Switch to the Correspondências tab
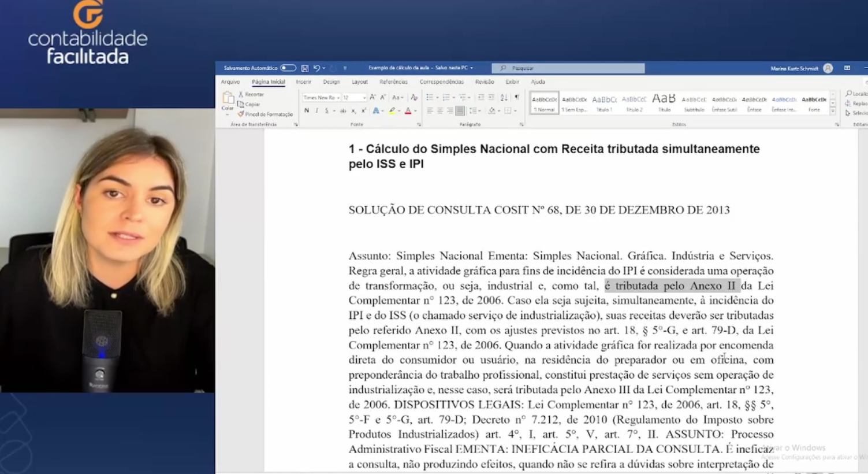Screen dimensions: 868x474 (x=442, y=82)
